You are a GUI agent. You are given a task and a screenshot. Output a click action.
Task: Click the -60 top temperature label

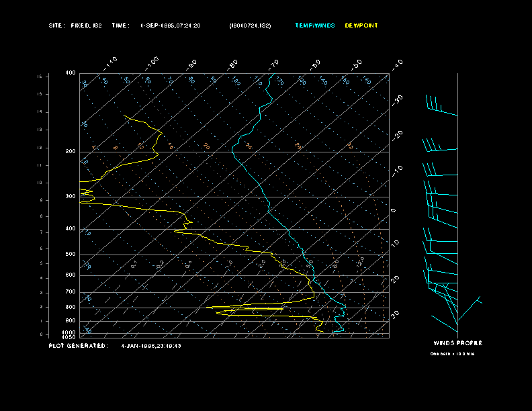[315, 64]
